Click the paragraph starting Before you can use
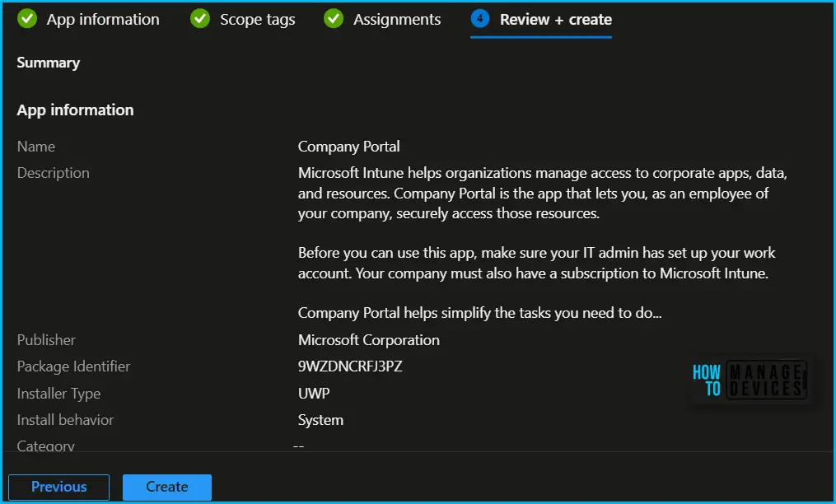The image size is (836, 504). coord(537,264)
